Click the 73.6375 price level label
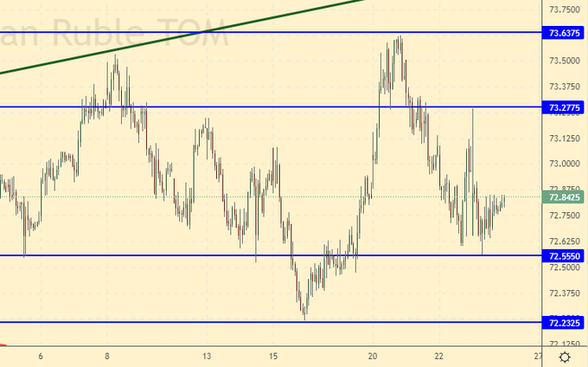This screenshot has height=367, width=588. [x=565, y=33]
